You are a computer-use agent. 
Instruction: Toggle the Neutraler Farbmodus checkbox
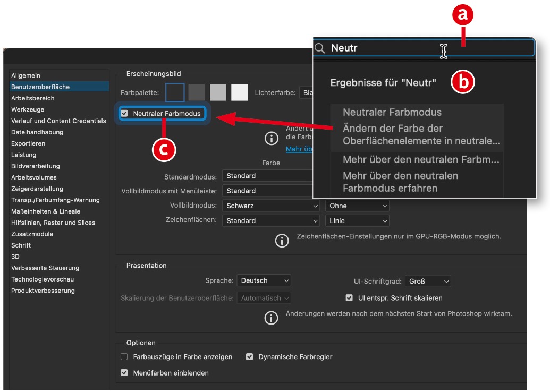point(124,113)
